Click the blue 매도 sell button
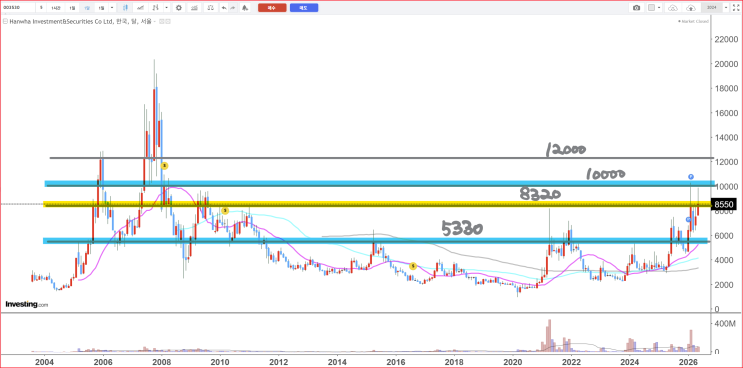The image size is (743, 368). tap(304, 8)
